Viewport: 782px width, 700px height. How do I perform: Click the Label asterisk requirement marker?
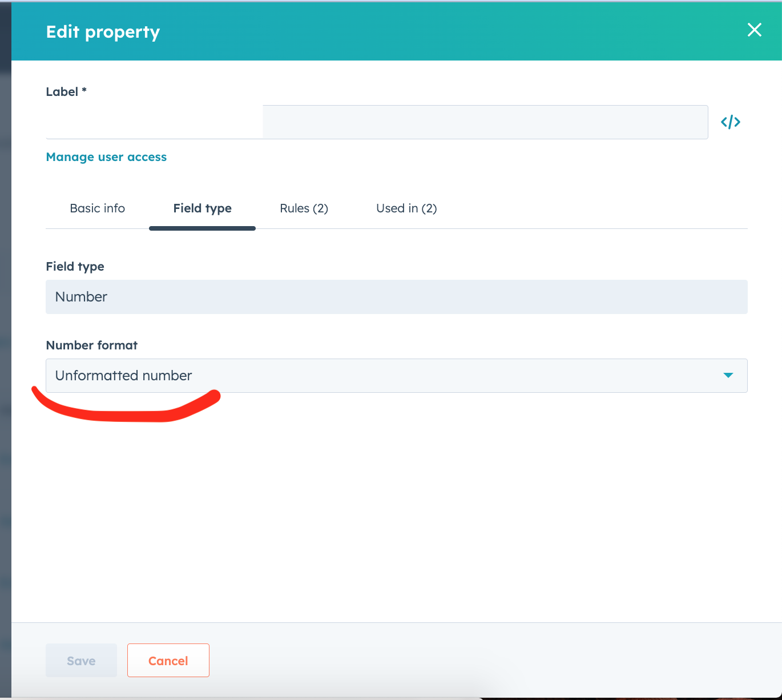[x=84, y=90]
